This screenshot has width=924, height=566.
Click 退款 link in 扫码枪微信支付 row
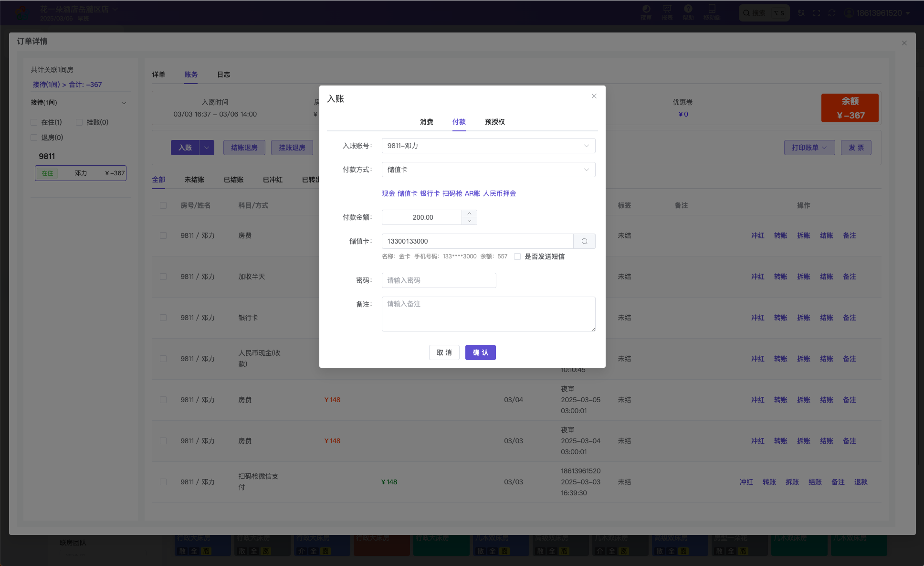(x=861, y=482)
